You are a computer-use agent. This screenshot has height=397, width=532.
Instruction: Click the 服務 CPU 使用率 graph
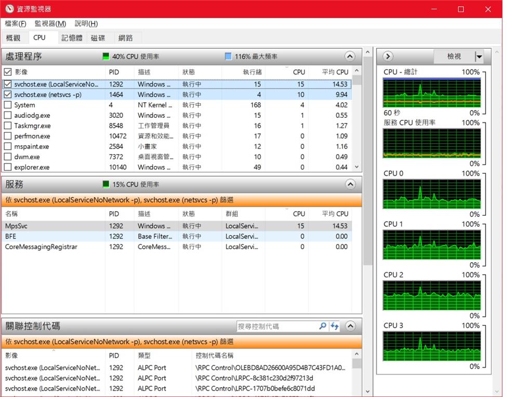432,143
